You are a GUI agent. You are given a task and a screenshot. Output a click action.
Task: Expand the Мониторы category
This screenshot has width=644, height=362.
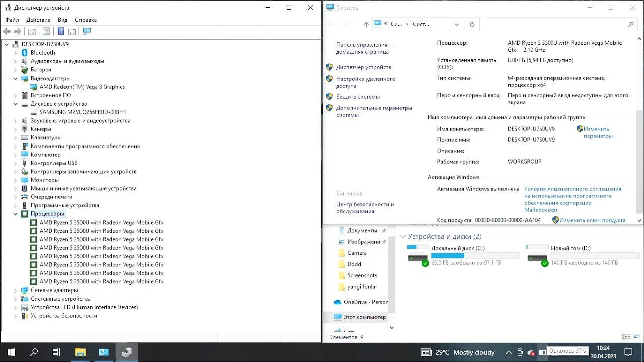[16, 180]
